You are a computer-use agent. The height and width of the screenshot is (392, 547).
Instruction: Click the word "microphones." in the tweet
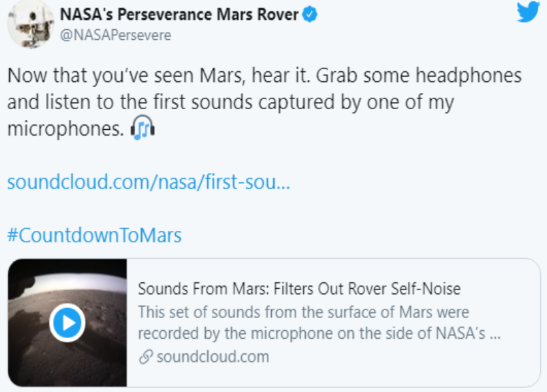[x=65, y=128]
